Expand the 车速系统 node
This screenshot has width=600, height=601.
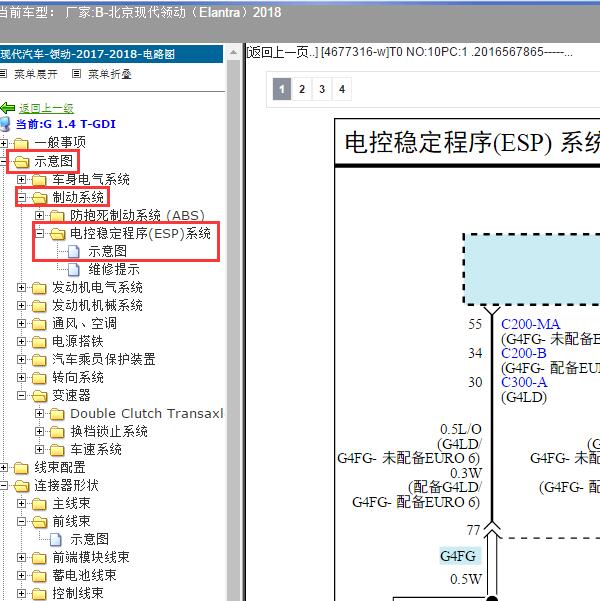point(39,449)
